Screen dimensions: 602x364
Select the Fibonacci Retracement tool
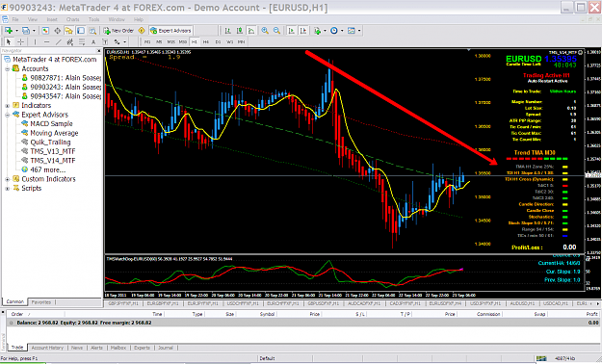pos(82,41)
